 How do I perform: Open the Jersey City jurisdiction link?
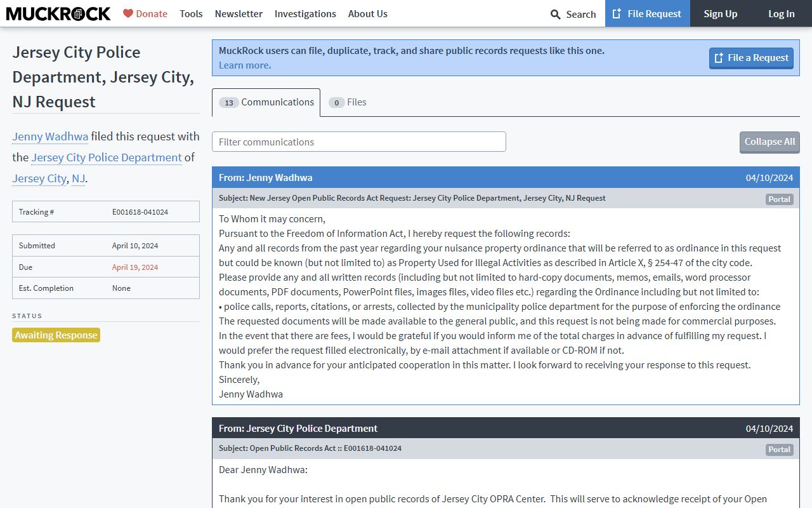tap(39, 178)
